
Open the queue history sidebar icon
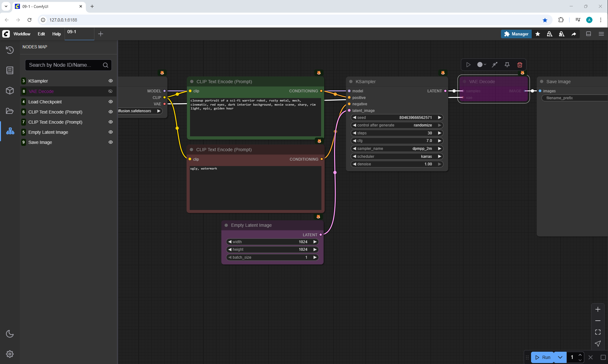10,50
